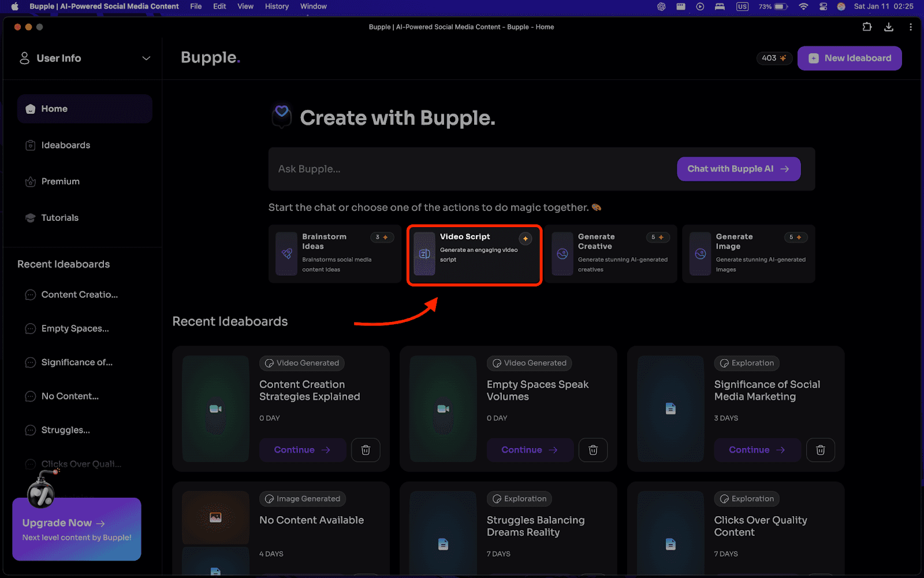Image resolution: width=924 pixels, height=578 pixels.
Task: Click the Video Script credit star badge
Action: coord(526,239)
